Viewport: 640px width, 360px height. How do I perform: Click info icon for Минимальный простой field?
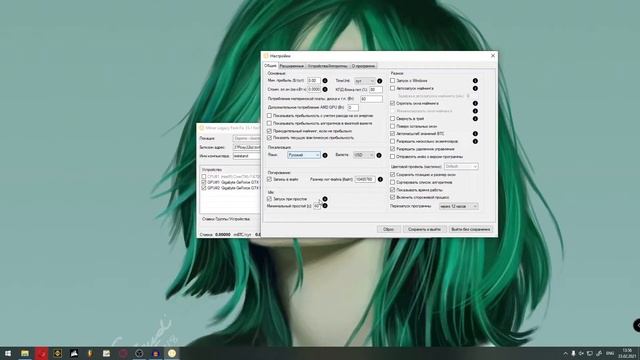325,206
